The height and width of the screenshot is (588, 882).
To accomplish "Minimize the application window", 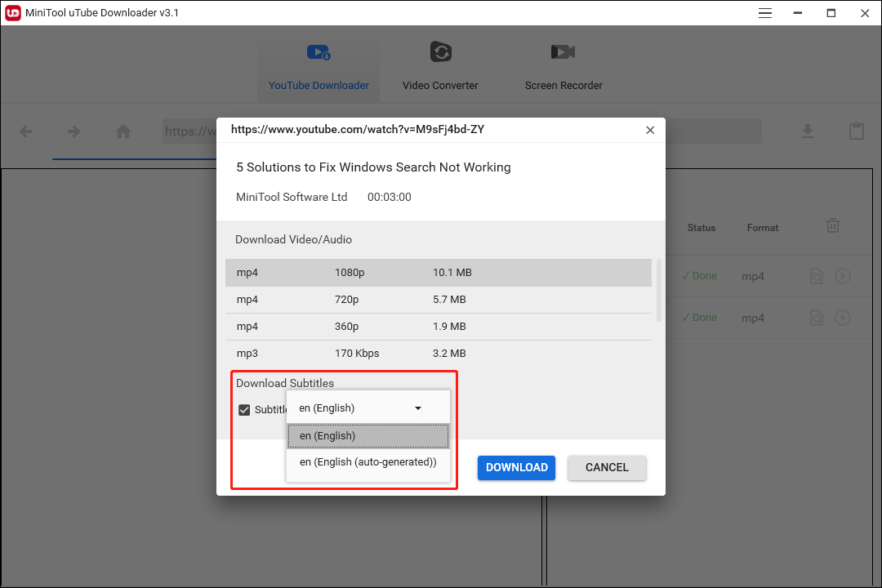I will click(x=798, y=13).
